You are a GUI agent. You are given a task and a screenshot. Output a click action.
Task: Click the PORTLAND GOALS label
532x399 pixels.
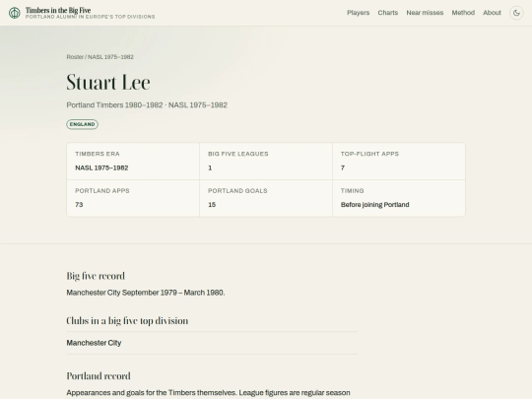click(x=237, y=191)
